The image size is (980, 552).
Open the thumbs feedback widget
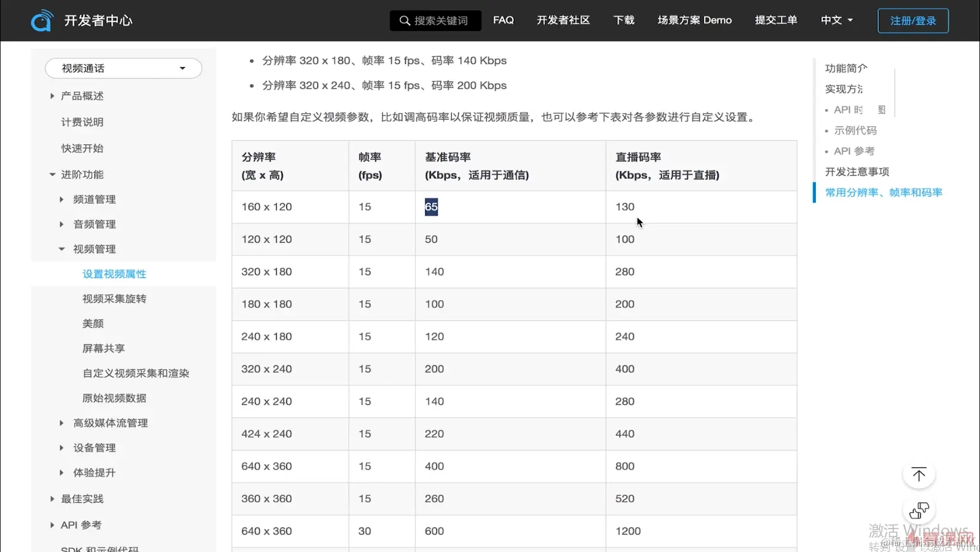pos(918,510)
